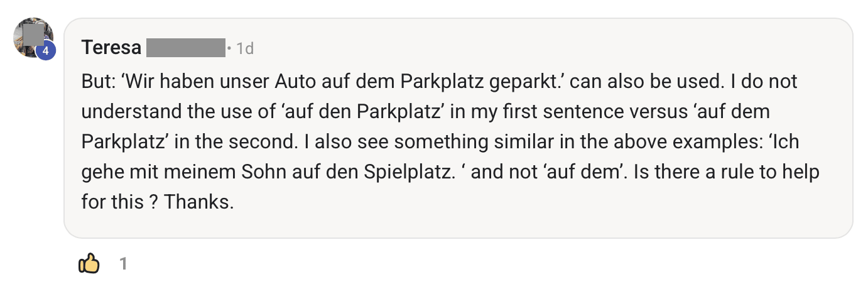Image resolution: width=868 pixels, height=284 pixels.
Task: Click the redacted surname next to Teresa
Action: [185, 48]
